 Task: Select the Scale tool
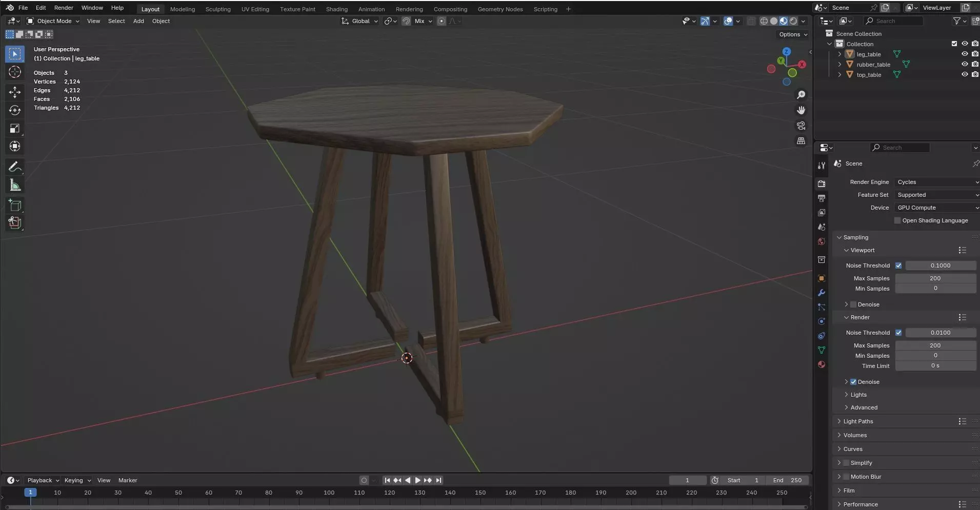pos(15,128)
